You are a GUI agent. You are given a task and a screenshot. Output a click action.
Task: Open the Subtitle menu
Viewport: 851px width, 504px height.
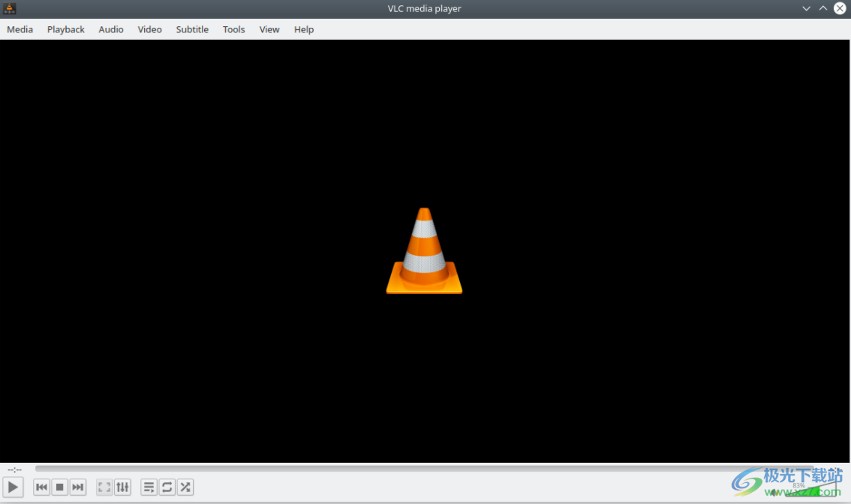click(192, 29)
